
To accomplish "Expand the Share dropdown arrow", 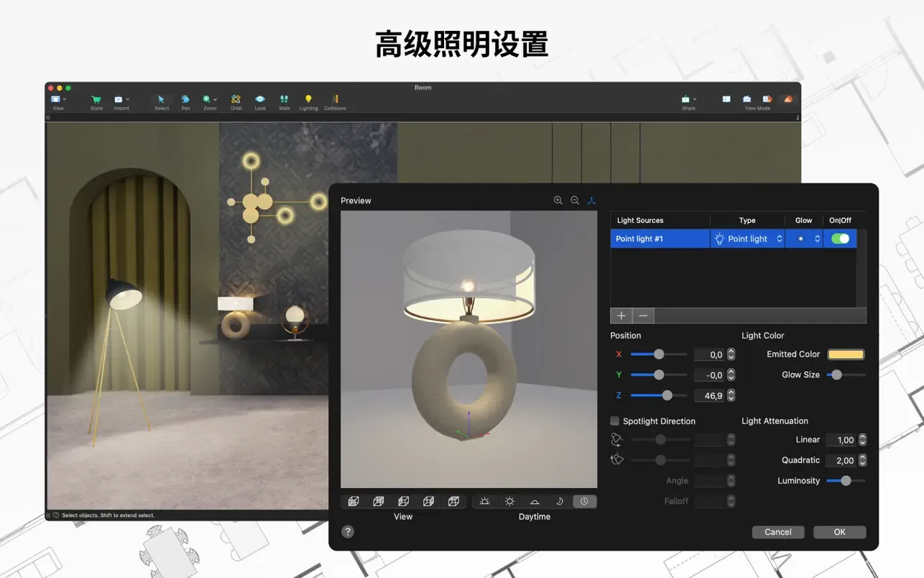I will click(x=695, y=99).
